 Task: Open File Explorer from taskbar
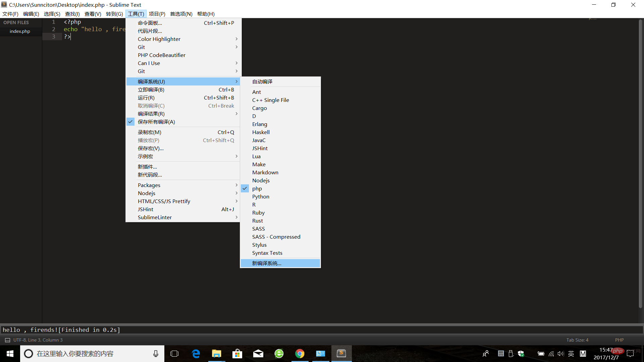coord(216,354)
